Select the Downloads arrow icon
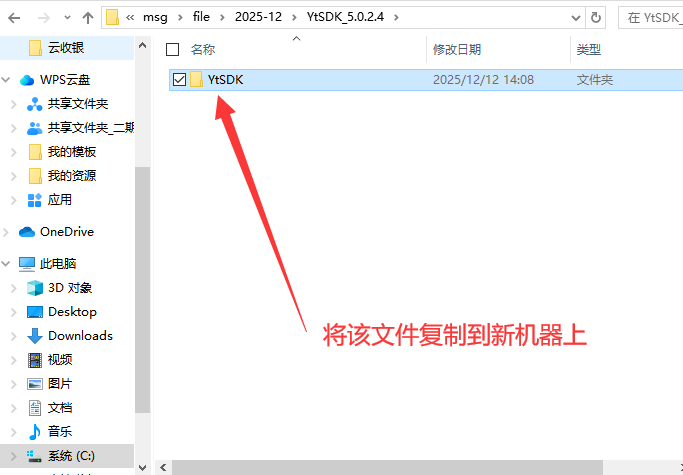 pyautogui.click(x=35, y=336)
